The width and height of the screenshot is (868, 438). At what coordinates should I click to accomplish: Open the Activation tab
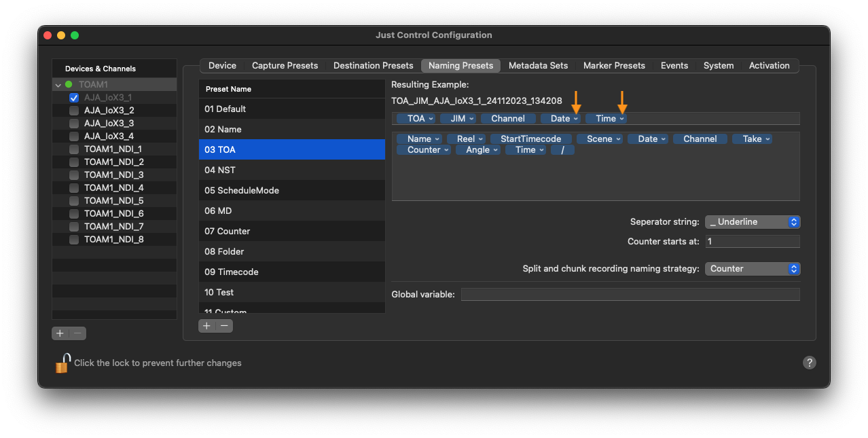click(x=770, y=66)
